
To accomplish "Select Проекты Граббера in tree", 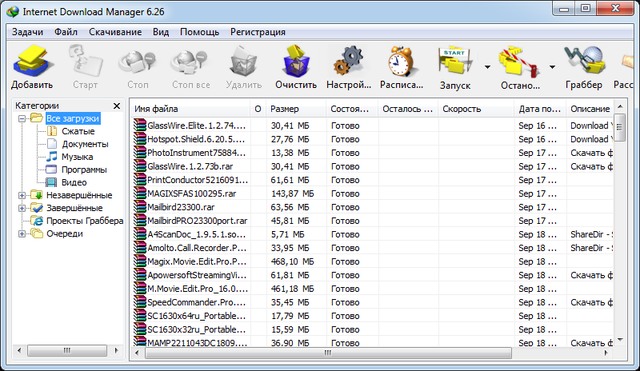I will pyautogui.click(x=84, y=221).
